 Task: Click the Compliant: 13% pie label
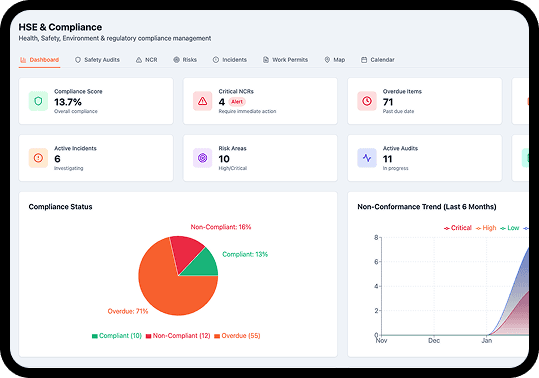[x=245, y=254]
